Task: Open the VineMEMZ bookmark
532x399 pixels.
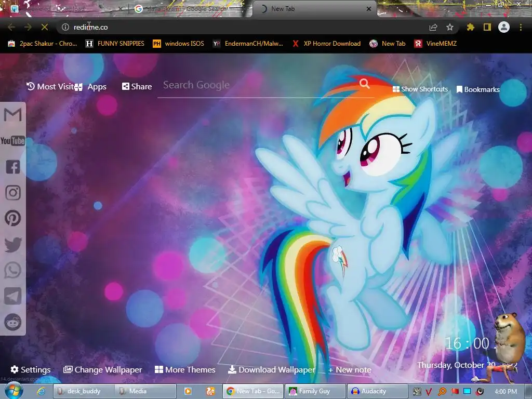Action: (x=435, y=44)
